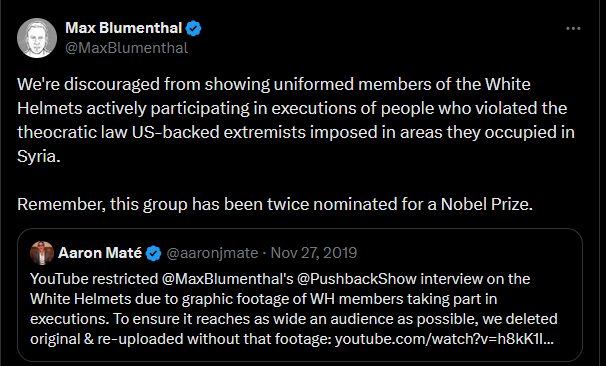The image size is (606, 366).
Task: Click Max Blumenthal's blue verified badge
Action: point(193,29)
